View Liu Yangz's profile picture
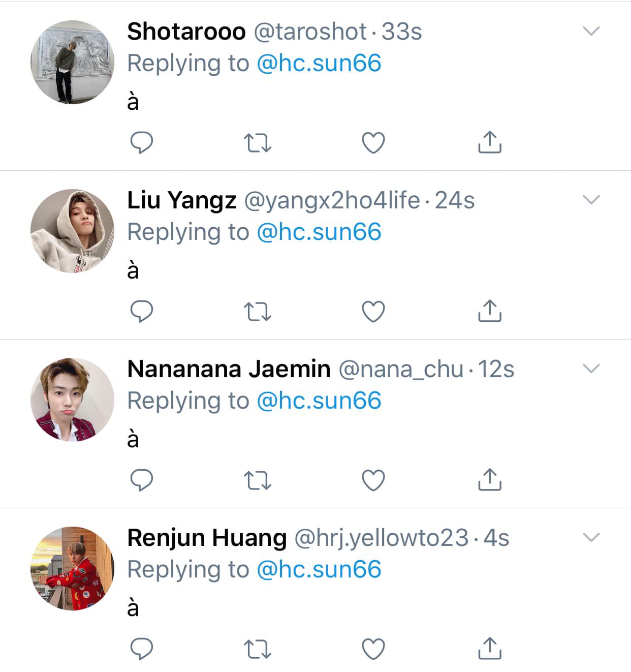Screen dimensions: 631x672 coord(72,231)
